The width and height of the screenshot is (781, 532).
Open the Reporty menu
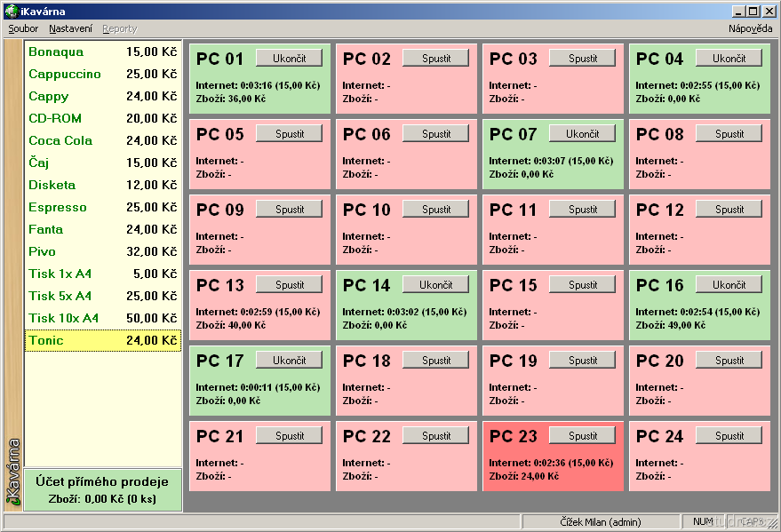click(x=120, y=28)
